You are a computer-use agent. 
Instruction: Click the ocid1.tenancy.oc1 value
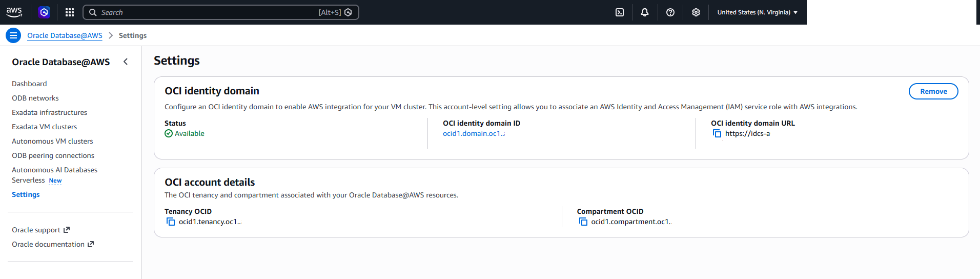[x=210, y=222]
